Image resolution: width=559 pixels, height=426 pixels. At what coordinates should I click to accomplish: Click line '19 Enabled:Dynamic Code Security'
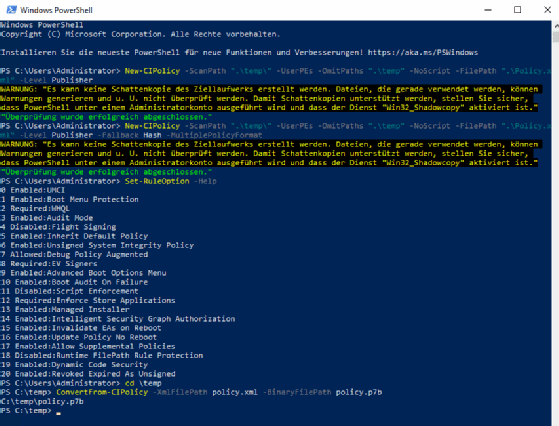click(74, 365)
